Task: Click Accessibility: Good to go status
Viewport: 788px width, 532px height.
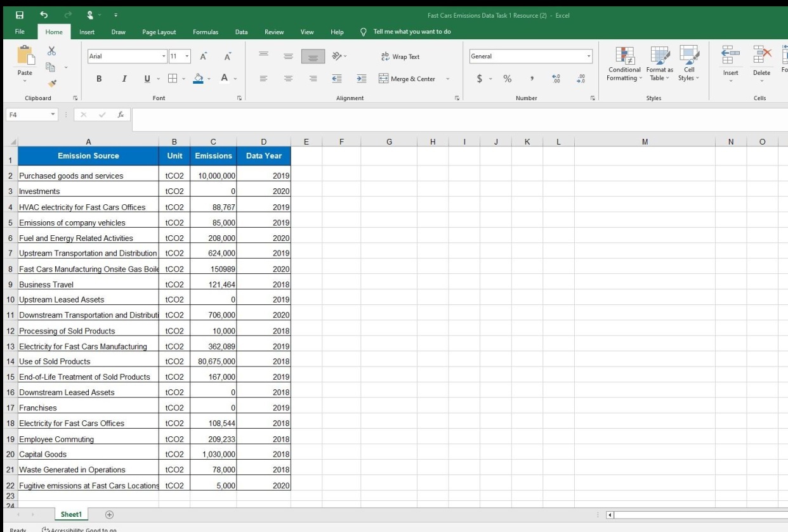Action: coord(79,529)
